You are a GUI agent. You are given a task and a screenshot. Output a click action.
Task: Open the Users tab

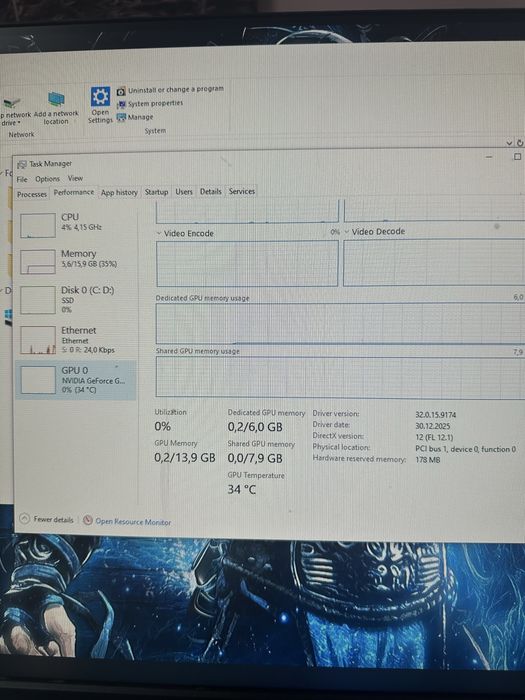point(184,192)
